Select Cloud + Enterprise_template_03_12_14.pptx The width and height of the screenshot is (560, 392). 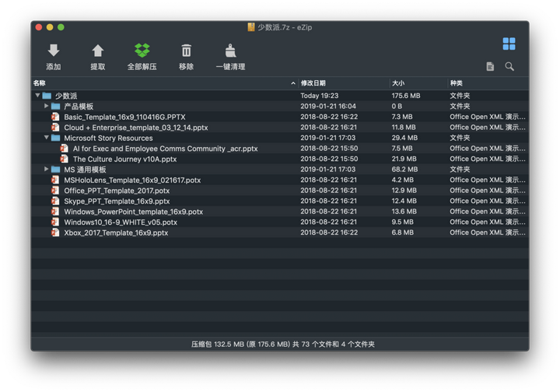(280, 127)
